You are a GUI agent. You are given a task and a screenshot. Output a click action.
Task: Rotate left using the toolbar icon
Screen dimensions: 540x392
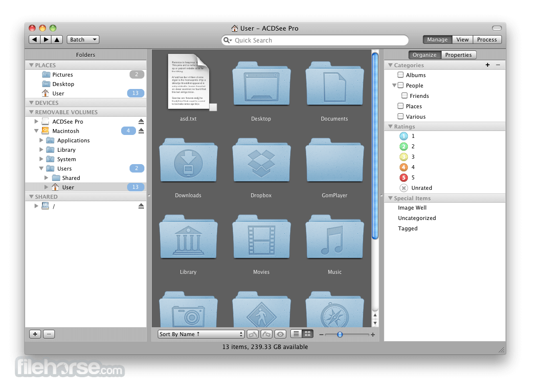[x=253, y=334]
